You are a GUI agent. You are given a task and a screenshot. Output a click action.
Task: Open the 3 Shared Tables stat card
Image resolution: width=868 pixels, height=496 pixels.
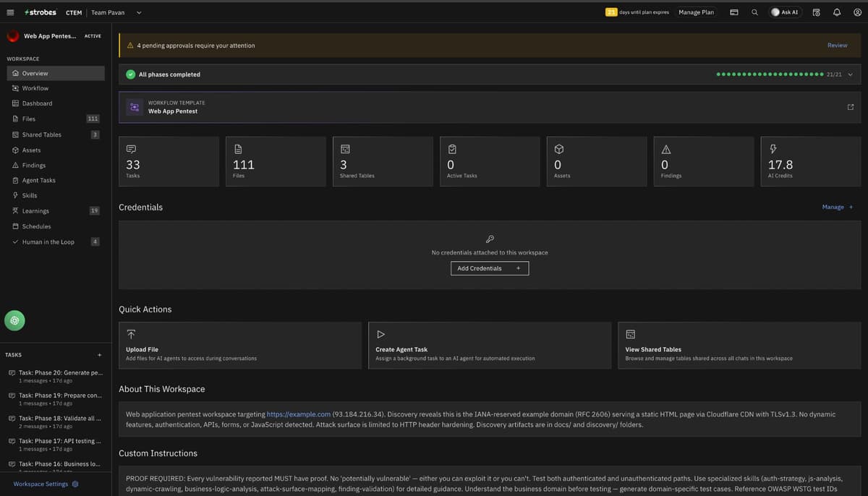pyautogui.click(x=383, y=162)
